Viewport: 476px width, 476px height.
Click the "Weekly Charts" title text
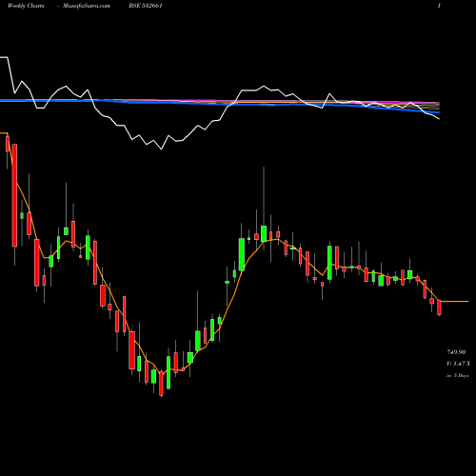pos(26,6)
